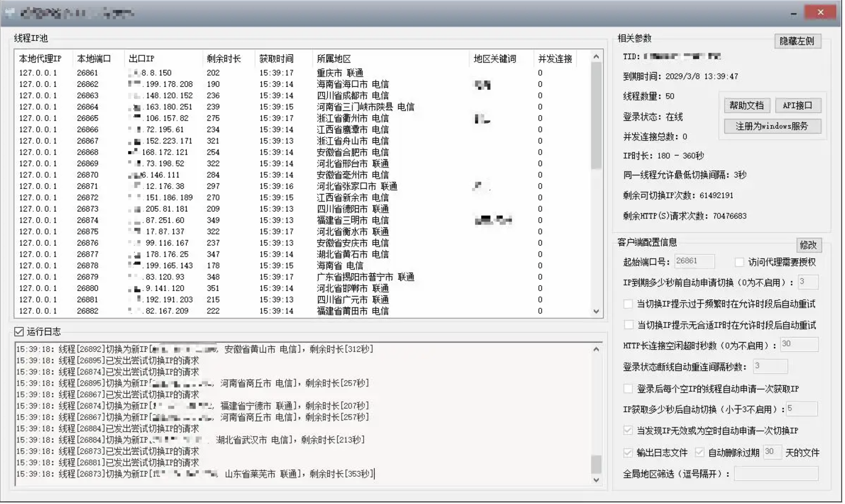
Task: Enable the 访问代理需要授权 checkbox
Action: [x=739, y=262]
